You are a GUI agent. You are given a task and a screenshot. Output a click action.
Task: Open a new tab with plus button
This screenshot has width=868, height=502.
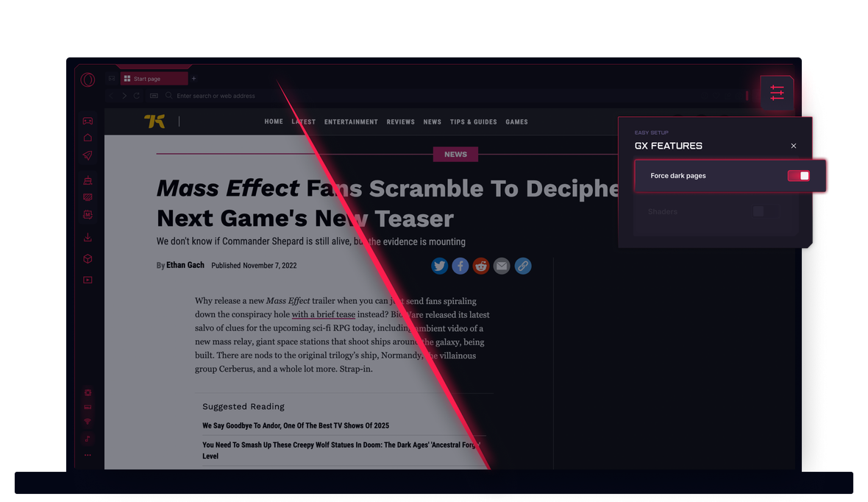[193, 79]
